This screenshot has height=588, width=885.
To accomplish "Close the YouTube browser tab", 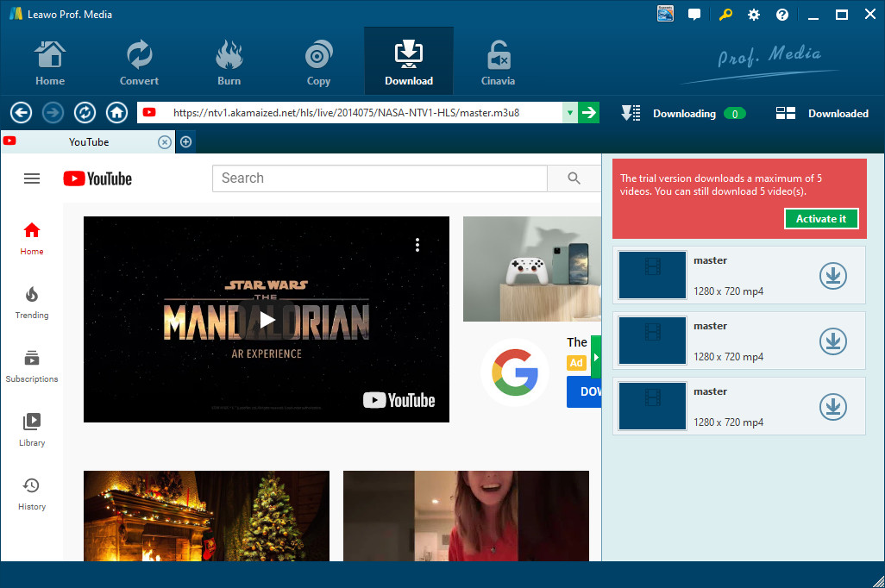I will [x=164, y=142].
